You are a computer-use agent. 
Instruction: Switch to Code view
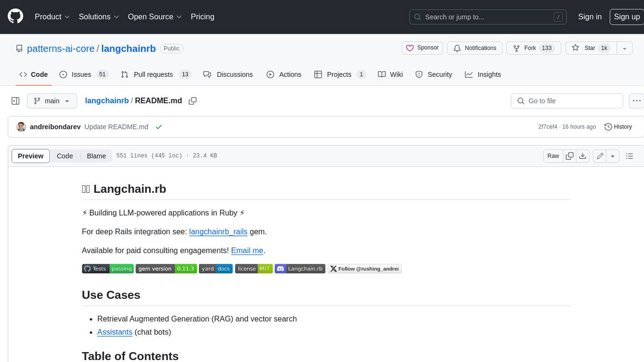(65, 156)
